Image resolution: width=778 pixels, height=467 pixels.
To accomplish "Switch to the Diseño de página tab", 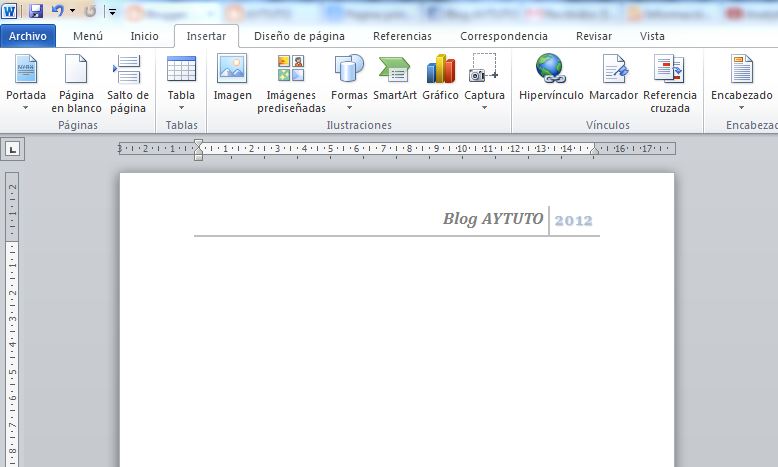I will (x=299, y=36).
